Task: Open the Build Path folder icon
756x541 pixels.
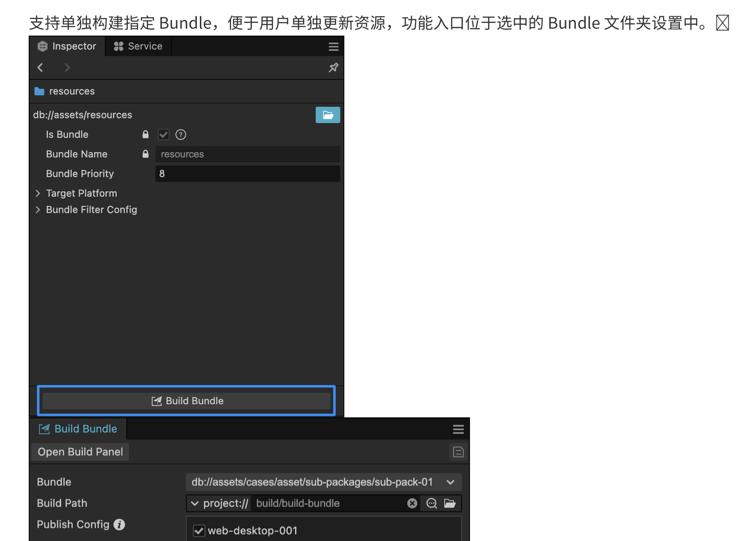Action: click(x=450, y=503)
